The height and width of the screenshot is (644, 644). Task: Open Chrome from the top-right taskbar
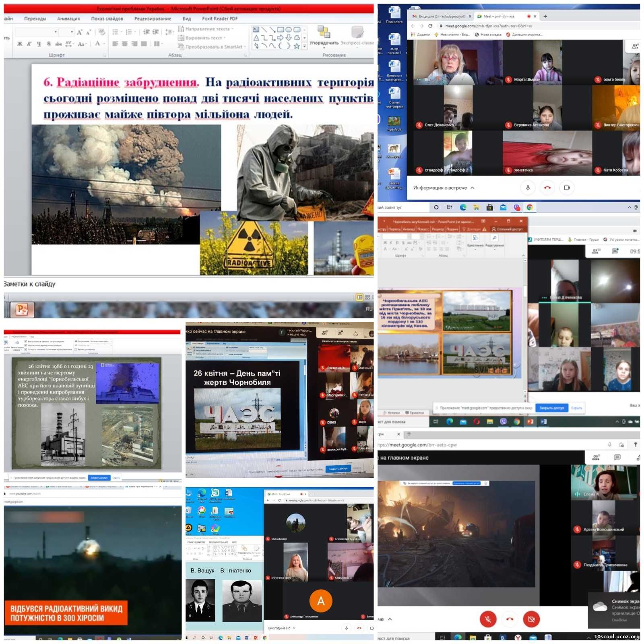click(x=530, y=207)
